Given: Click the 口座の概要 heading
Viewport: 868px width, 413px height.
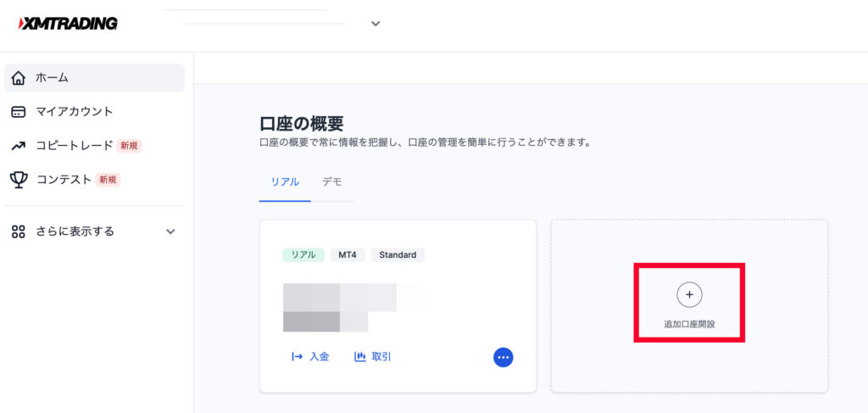Looking at the screenshot, I should pyautogui.click(x=302, y=123).
